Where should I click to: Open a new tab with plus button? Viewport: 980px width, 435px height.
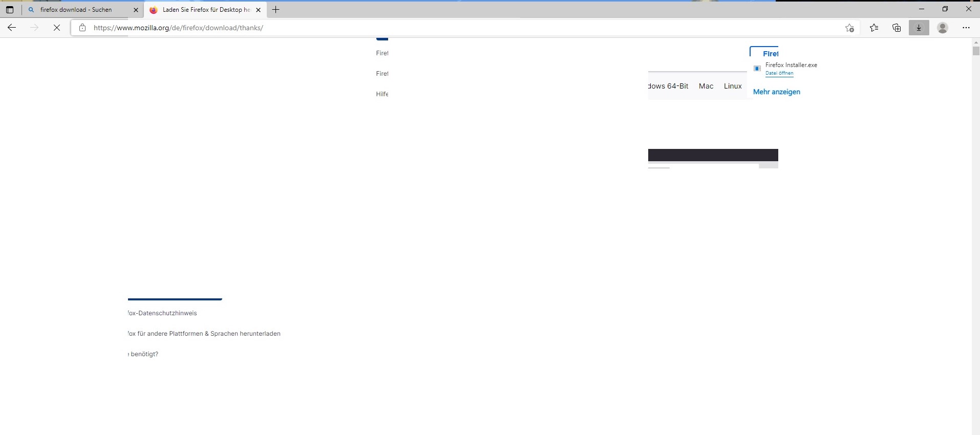click(275, 10)
